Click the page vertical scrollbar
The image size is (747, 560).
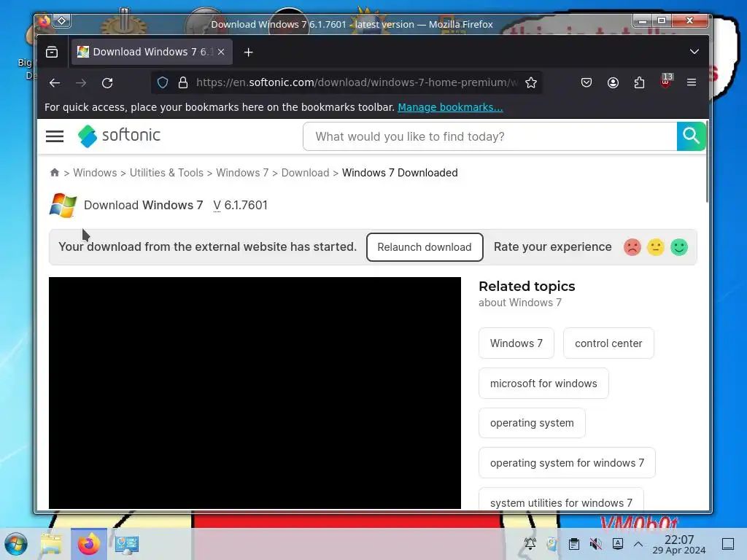(x=707, y=162)
